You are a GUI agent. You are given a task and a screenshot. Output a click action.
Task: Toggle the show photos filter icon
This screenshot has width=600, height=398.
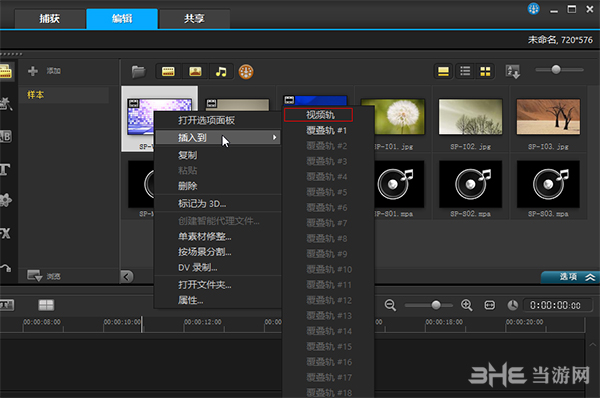[x=195, y=72]
